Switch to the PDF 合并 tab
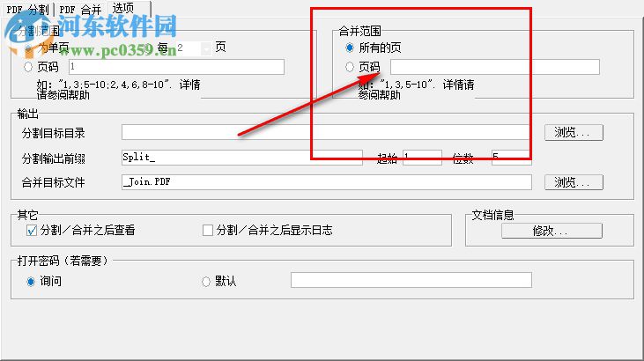Screen dimensions: 644x361 [x=80, y=9]
